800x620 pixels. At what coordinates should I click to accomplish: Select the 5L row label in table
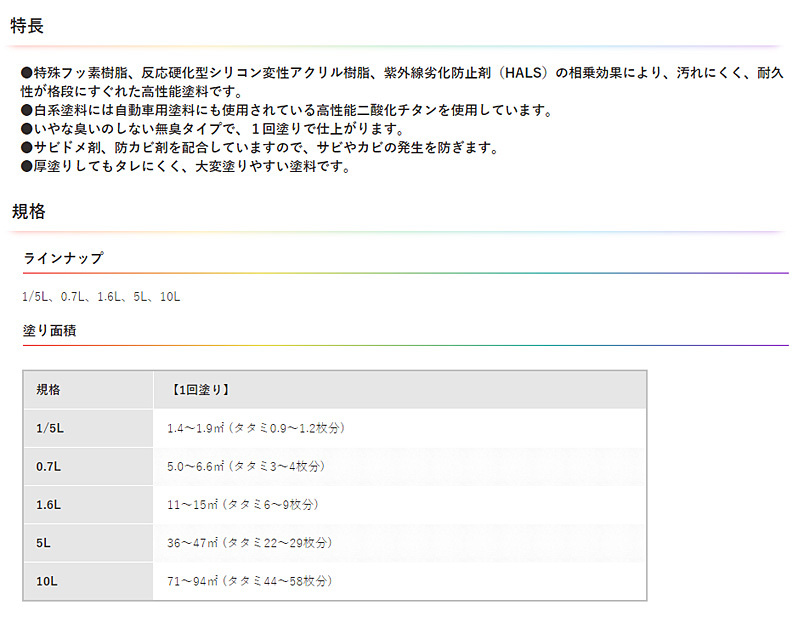44,542
